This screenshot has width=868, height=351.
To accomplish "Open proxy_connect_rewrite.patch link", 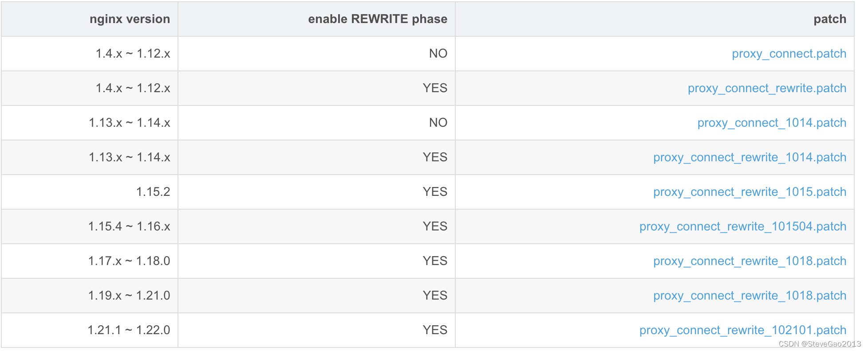I will 767,88.
